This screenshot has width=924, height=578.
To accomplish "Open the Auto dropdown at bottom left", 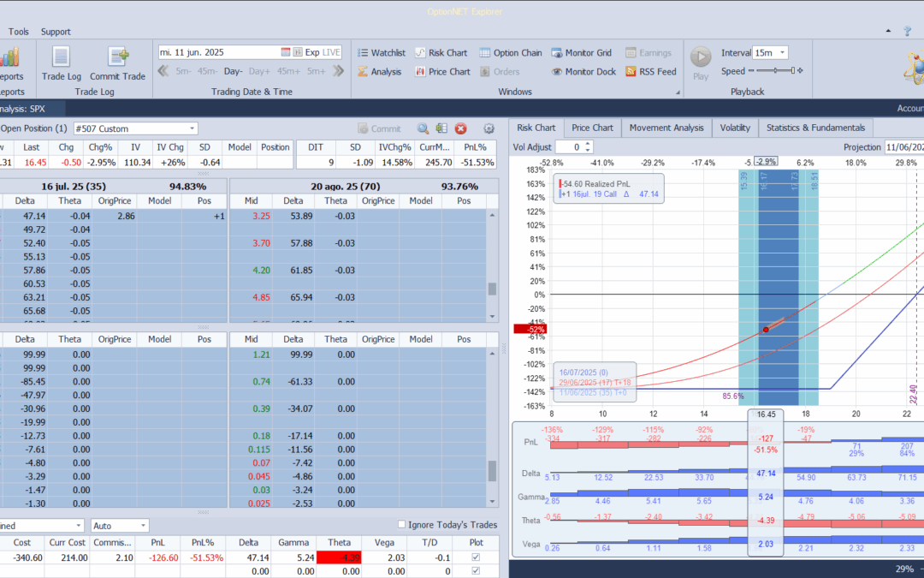I will click(117, 525).
